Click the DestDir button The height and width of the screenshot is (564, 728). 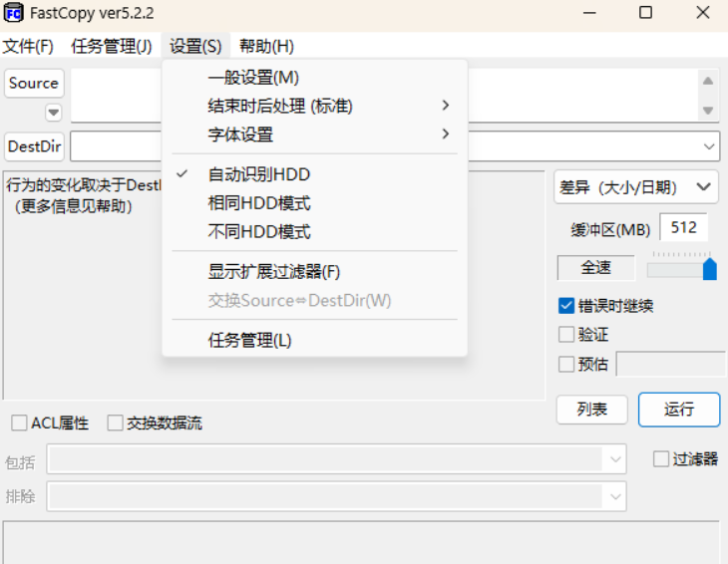34,146
